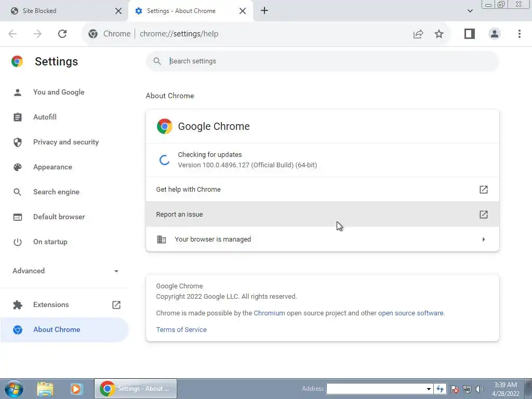Open the Action Center flag icon
Viewport: 532px width, 399px height.
(455, 389)
